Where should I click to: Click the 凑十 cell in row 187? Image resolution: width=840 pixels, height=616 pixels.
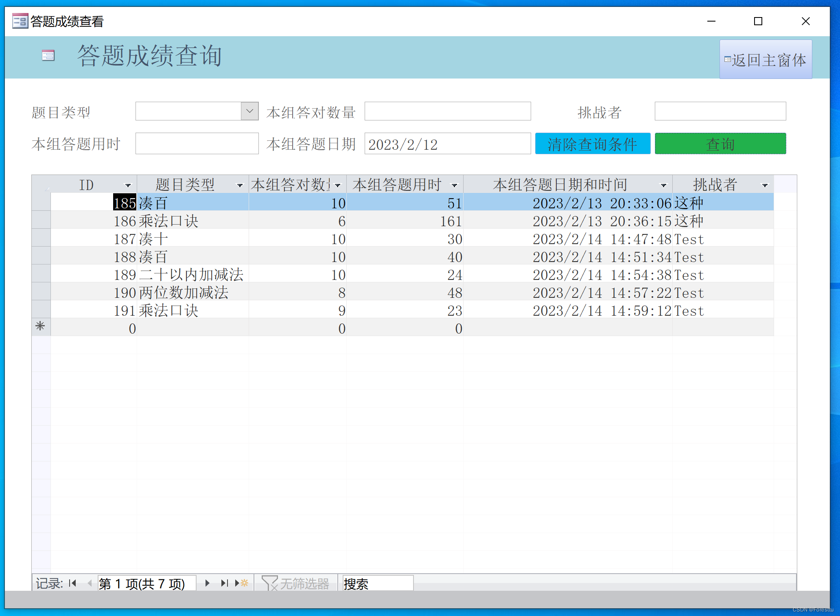(193, 238)
